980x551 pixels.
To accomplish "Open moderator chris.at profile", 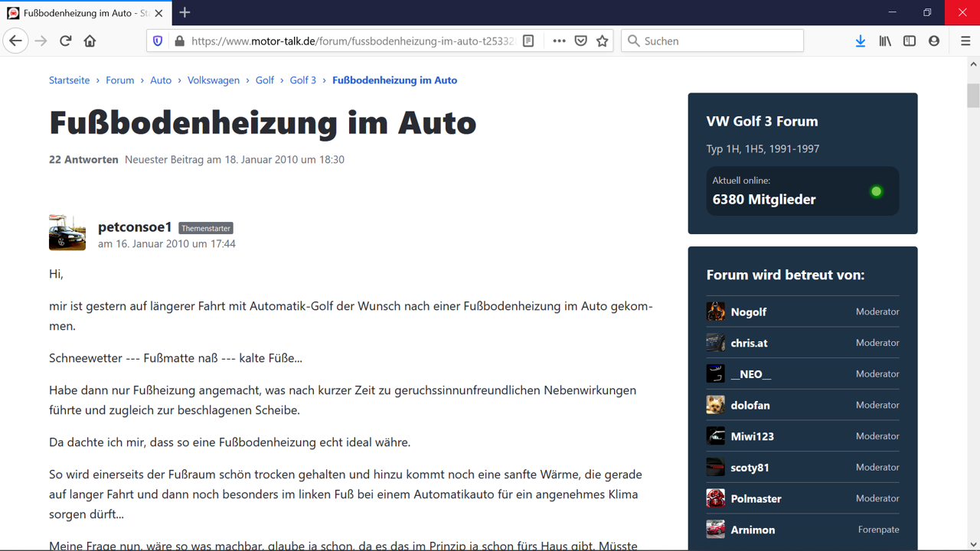I will click(749, 343).
